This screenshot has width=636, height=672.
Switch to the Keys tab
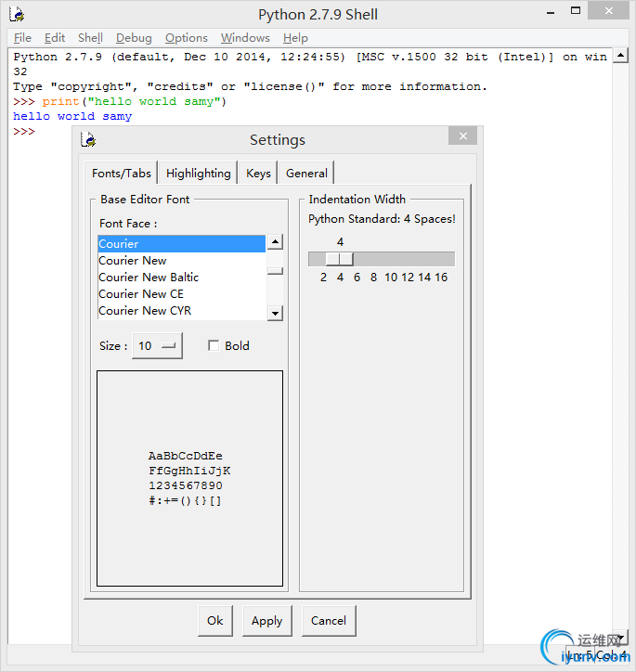[x=258, y=174]
